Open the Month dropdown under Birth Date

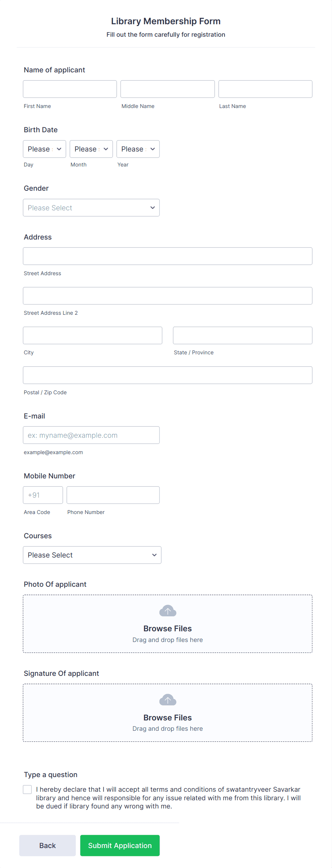pyautogui.click(x=91, y=149)
